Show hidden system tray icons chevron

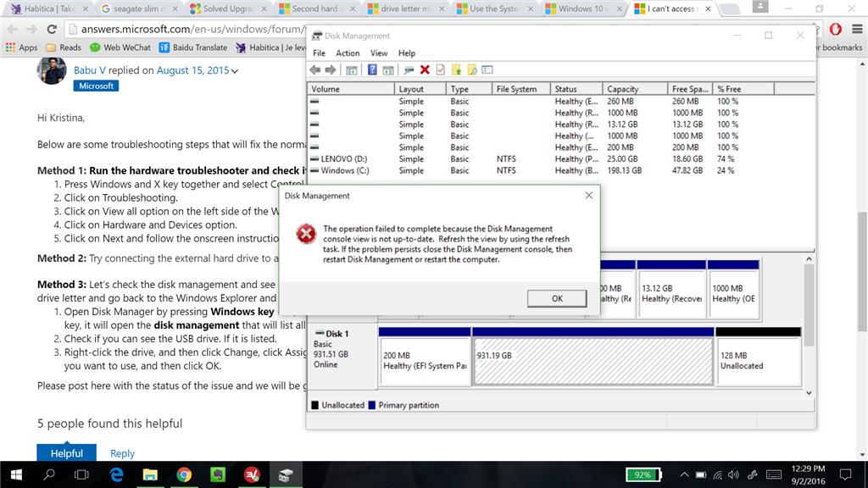[684, 474]
